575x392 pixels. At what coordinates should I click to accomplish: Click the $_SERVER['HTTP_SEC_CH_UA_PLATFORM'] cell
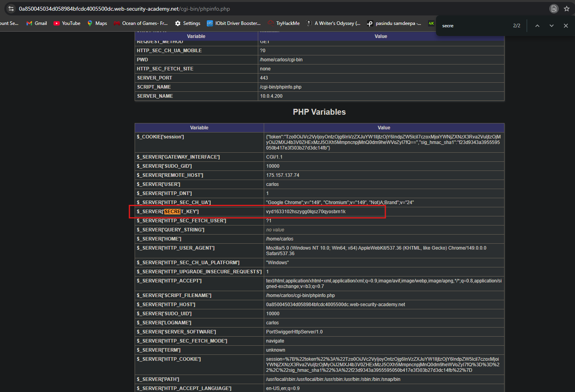pyautogui.click(x=199, y=263)
